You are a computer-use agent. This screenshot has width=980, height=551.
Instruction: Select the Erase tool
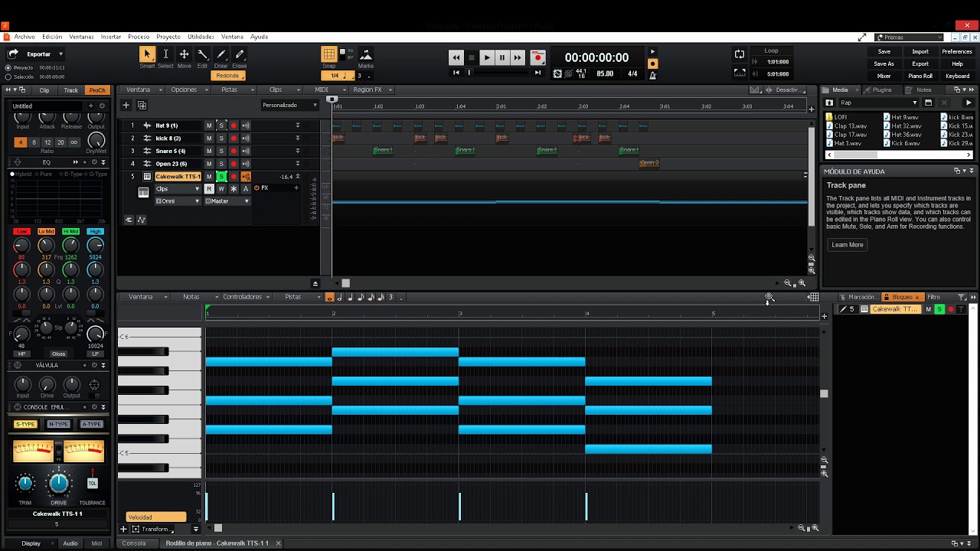point(240,54)
